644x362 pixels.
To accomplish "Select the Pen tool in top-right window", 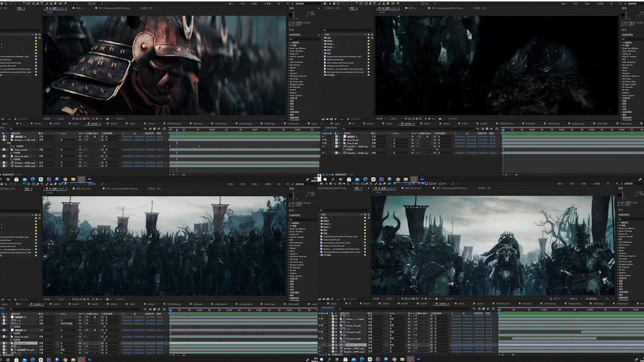I will tap(370, 4).
